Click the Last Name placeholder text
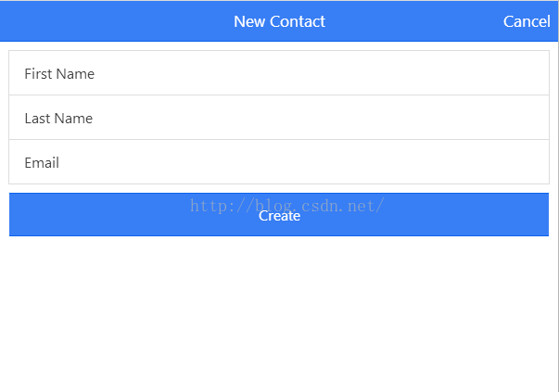The image size is (559, 392). coord(58,119)
